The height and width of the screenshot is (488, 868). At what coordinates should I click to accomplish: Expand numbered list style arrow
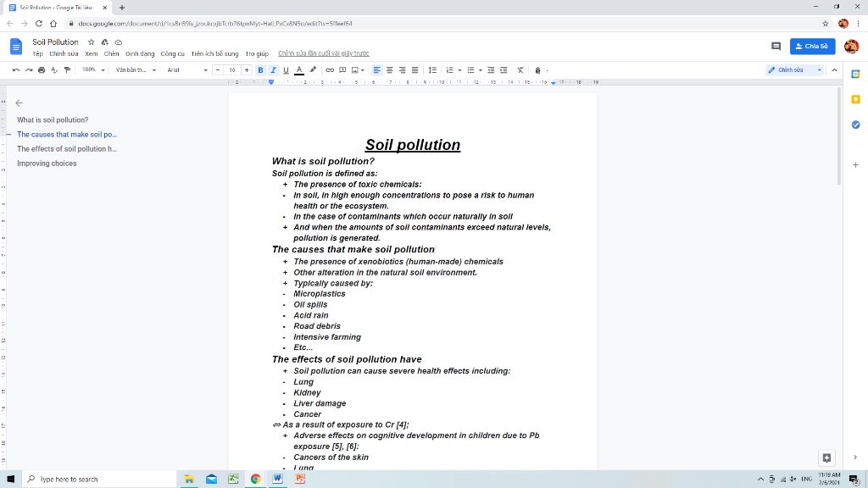(459, 70)
